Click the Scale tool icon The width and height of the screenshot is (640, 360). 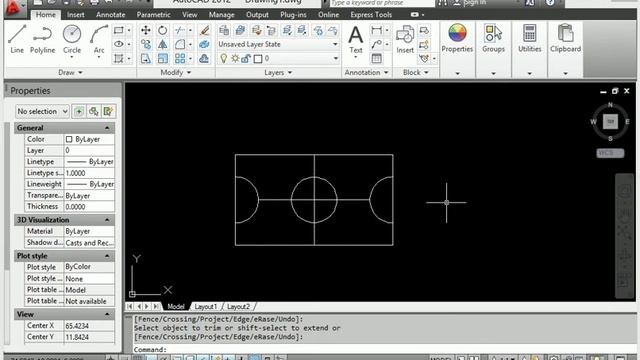[x=162, y=58]
